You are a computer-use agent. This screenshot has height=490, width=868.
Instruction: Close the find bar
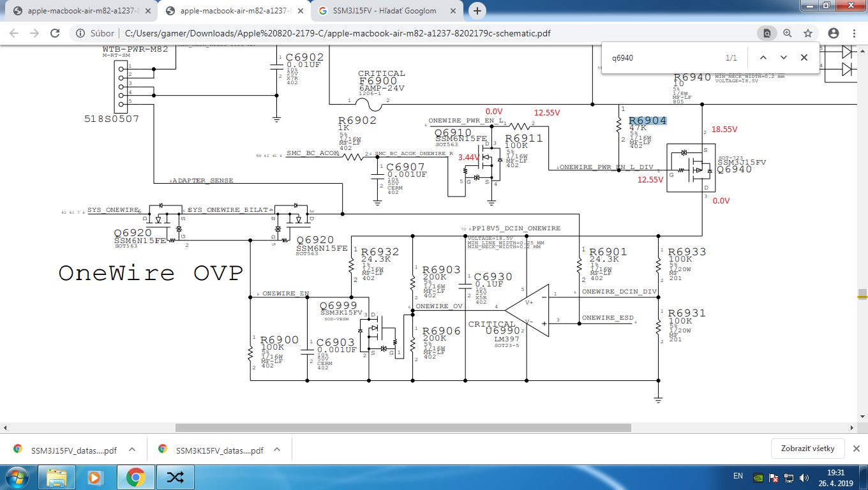[804, 57]
